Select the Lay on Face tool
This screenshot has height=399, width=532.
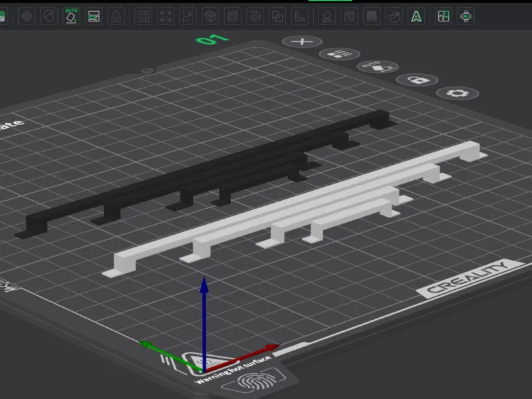pos(116,16)
